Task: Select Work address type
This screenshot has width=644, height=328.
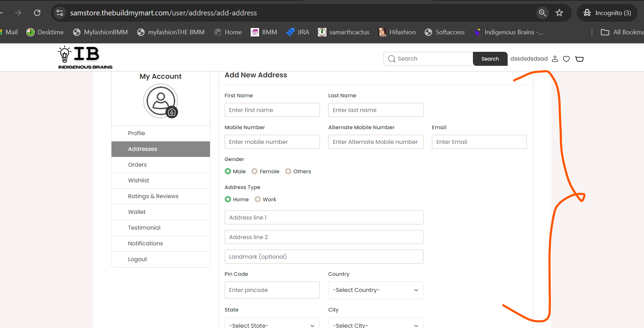Action: click(x=258, y=199)
